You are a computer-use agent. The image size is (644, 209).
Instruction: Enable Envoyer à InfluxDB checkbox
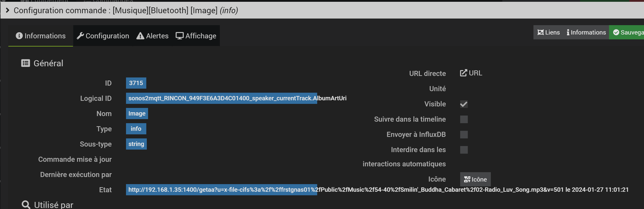click(464, 135)
